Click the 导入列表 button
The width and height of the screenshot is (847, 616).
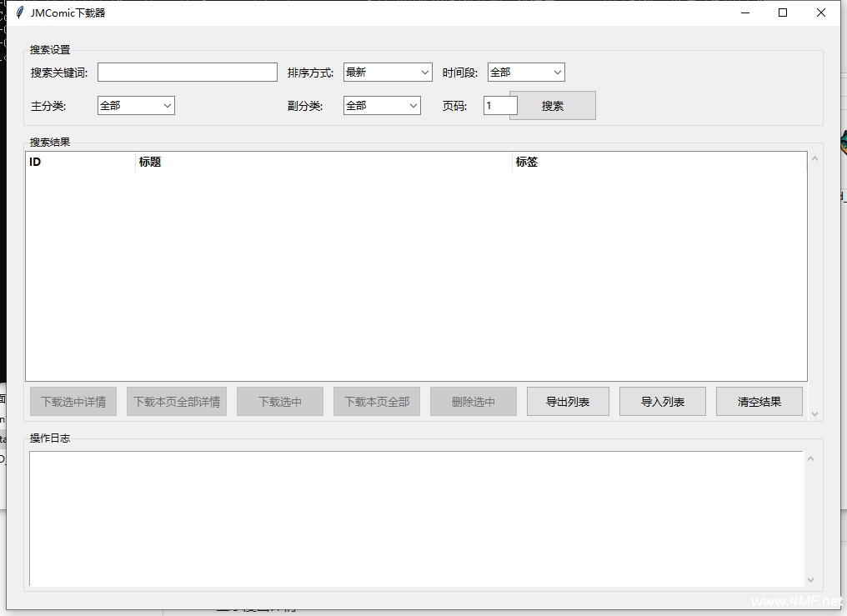click(663, 402)
